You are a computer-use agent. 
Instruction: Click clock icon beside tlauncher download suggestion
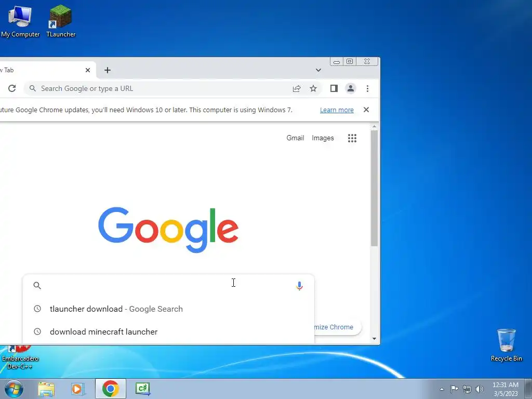[37, 309]
